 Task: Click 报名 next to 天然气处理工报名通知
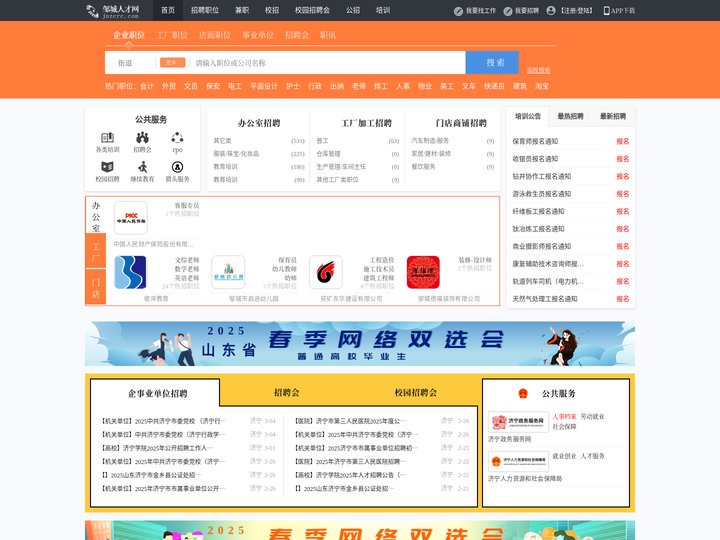(623, 299)
